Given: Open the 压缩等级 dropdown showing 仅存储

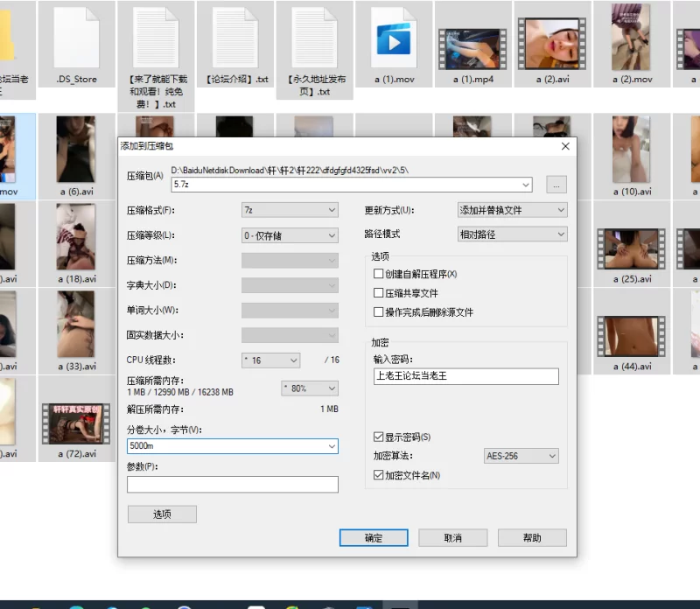Looking at the screenshot, I should 290,235.
